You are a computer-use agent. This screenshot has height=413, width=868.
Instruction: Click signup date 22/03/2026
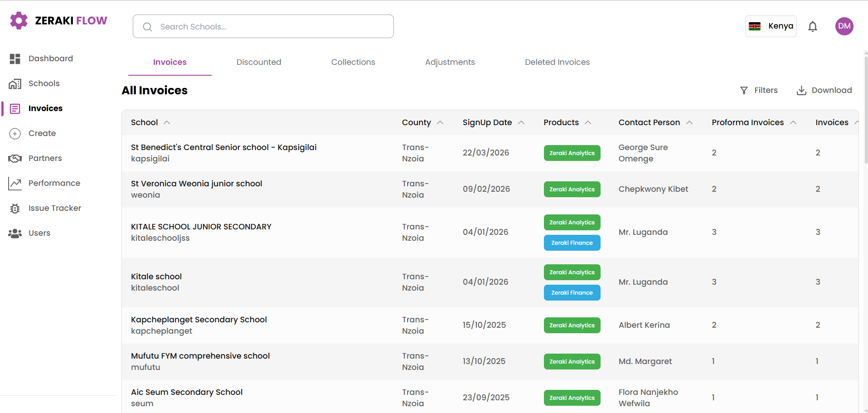coord(486,153)
